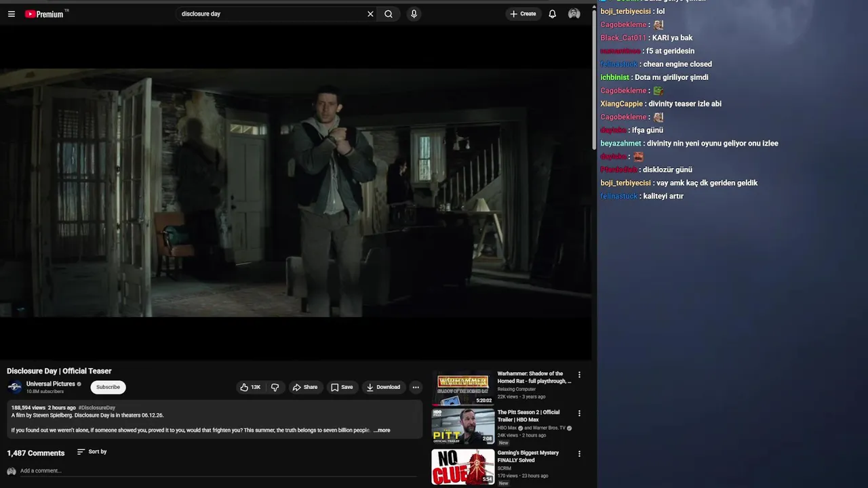
Task: Open the Warhammer Shadow of the Horned Rat title
Action: 534,378
